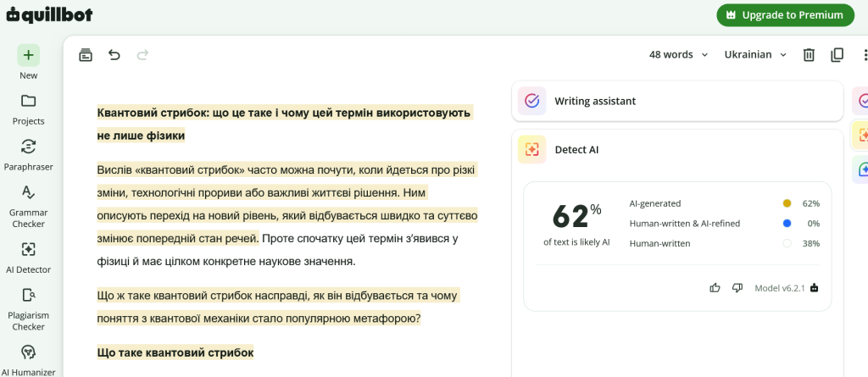Click the subheading 'Що таке квантовий стрибок'
The height and width of the screenshot is (377, 868).
point(175,352)
